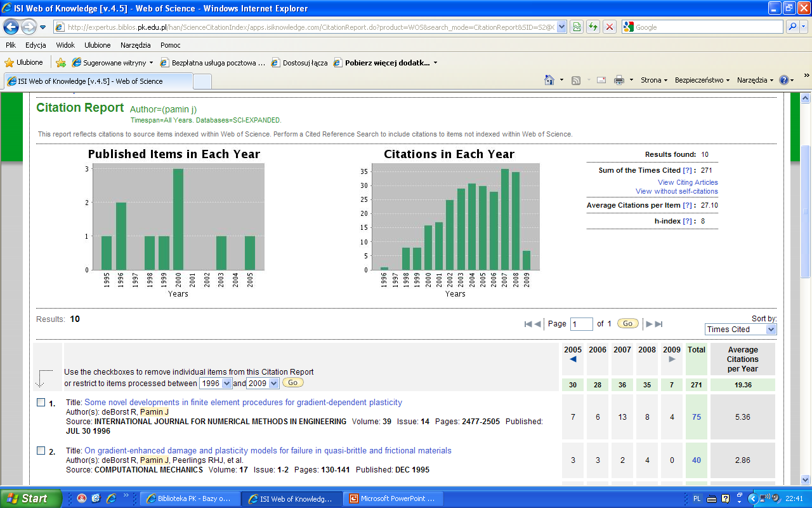Click total citations 75 for item 1
Viewport: 812px width, 508px height.
point(697,417)
